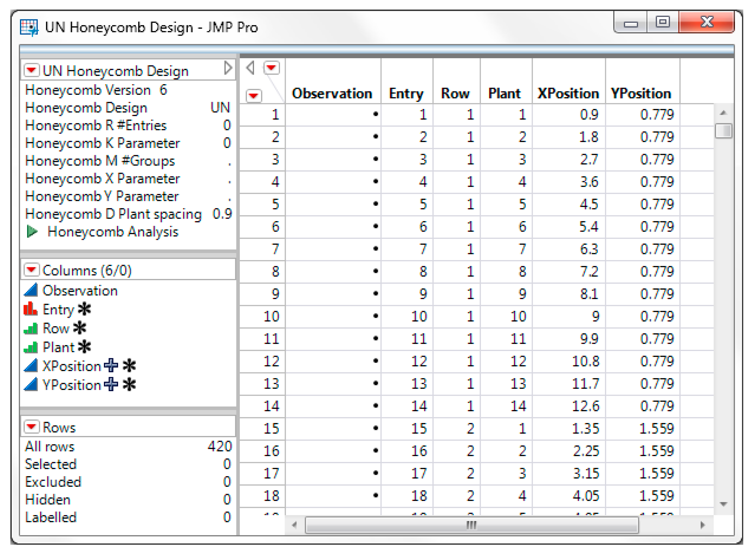Click the YPosition formula plus icon
Screen dimensions: 756x554
[111, 384]
